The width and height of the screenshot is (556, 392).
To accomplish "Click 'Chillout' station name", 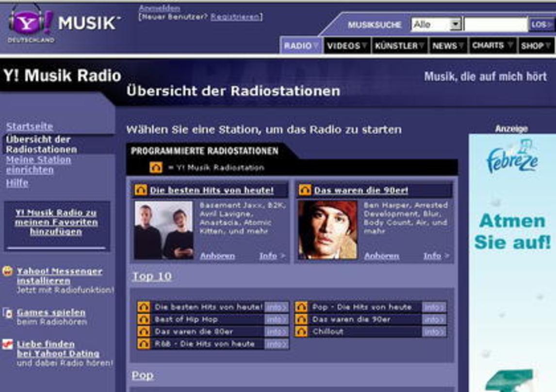I will click(x=327, y=332).
